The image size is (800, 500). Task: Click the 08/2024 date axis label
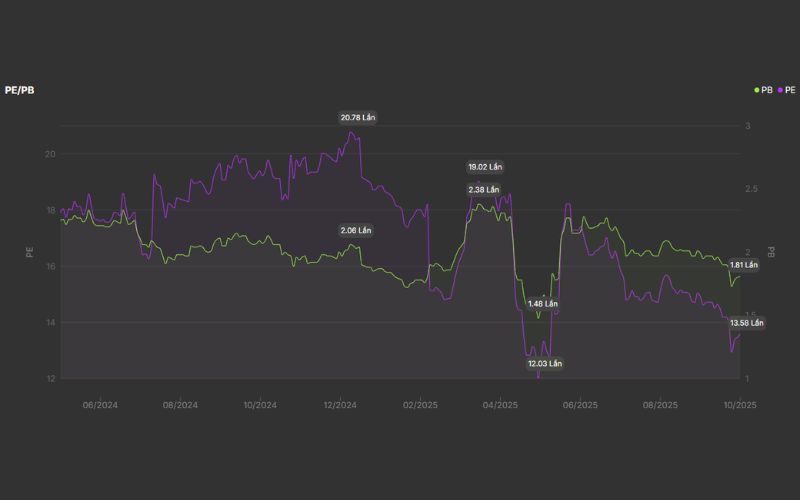point(180,405)
